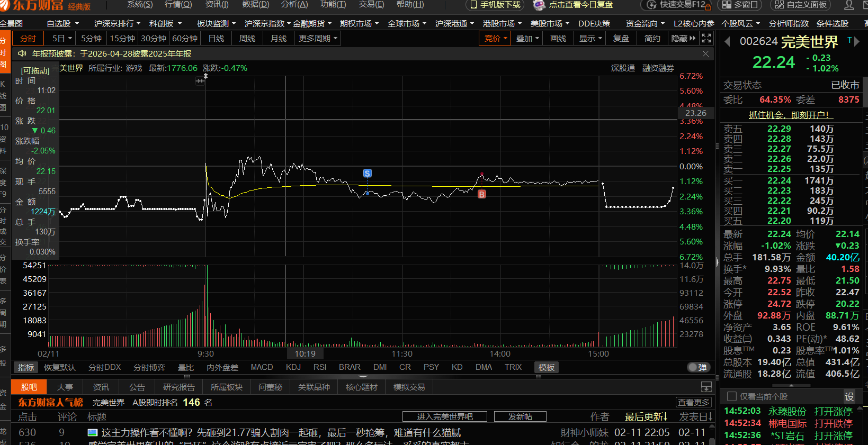Open the 竞价 dropdown
This screenshot has width=868, height=445.
(x=496, y=39)
